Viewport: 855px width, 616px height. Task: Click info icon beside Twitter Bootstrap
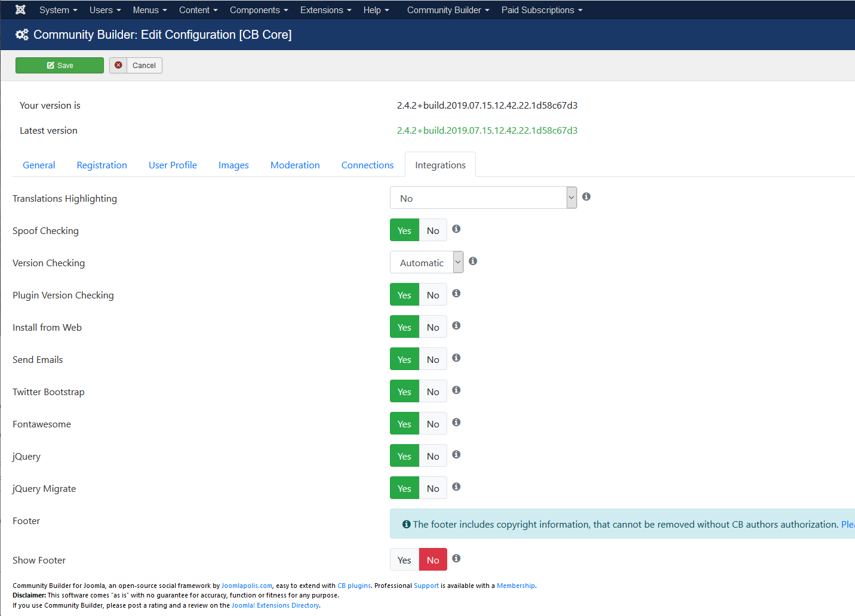click(456, 390)
